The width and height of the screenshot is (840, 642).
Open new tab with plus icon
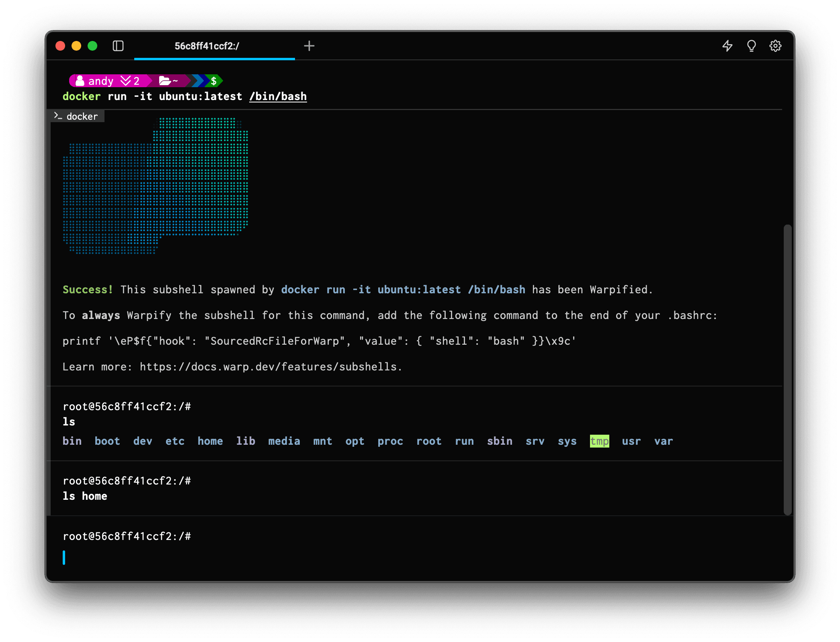point(309,46)
